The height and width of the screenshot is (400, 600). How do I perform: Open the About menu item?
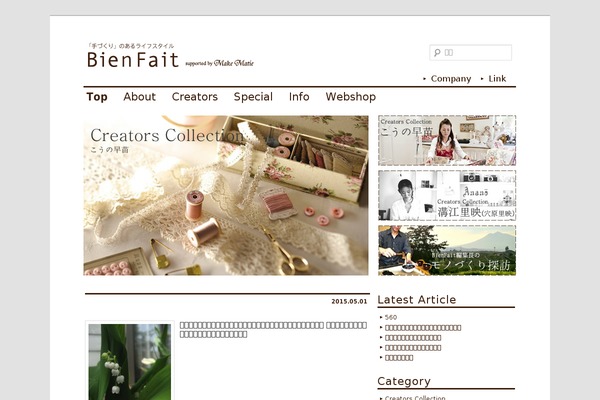tap(140, 96)
